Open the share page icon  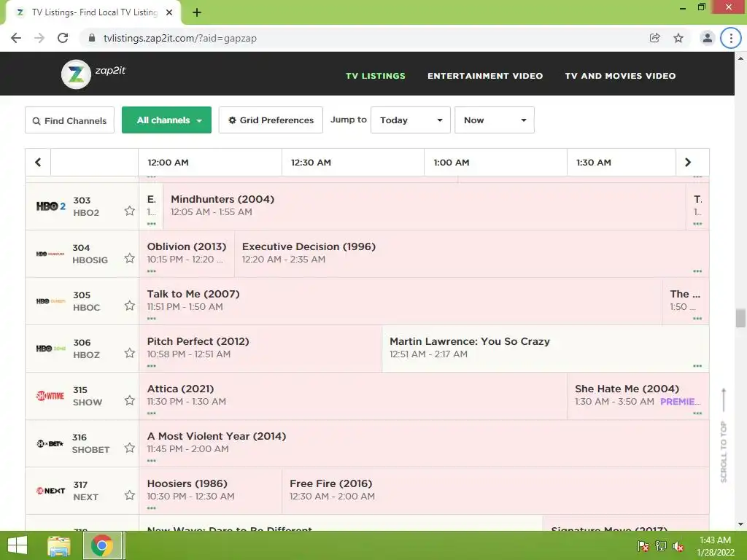tap(654, 38)
